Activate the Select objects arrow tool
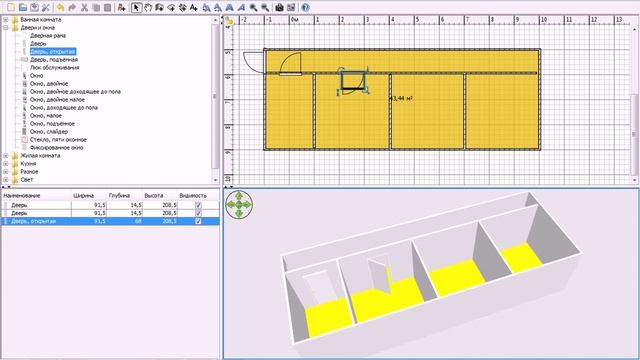Viewport: 640px width, 360px height. pos(136,7)
